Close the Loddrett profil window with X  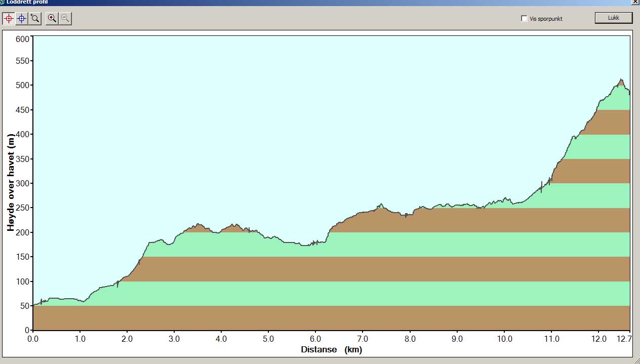pos(635,2)
